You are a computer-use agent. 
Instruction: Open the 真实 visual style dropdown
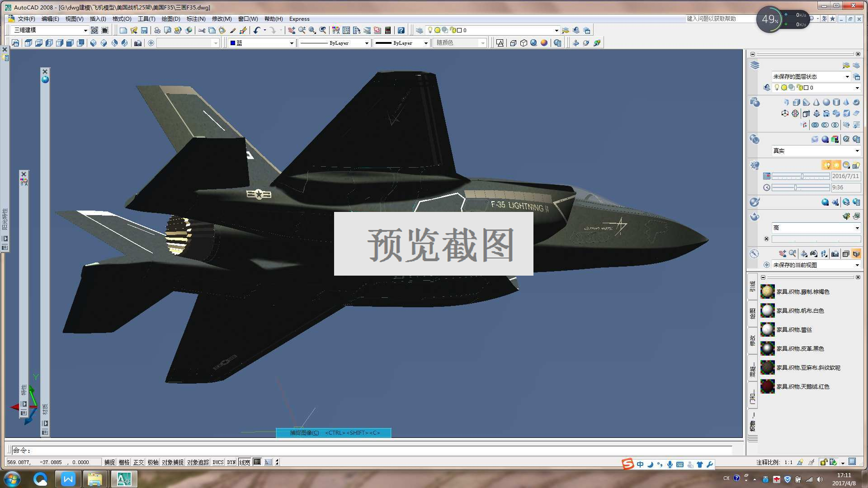816,151
